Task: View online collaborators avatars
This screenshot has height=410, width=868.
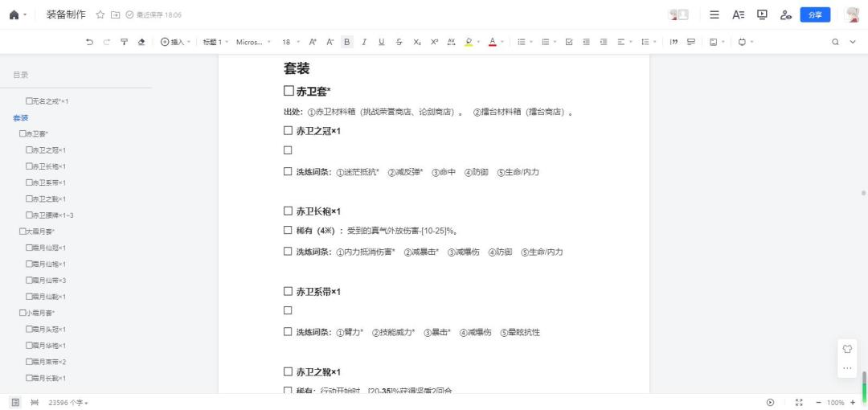Action: tap(678, 15)
